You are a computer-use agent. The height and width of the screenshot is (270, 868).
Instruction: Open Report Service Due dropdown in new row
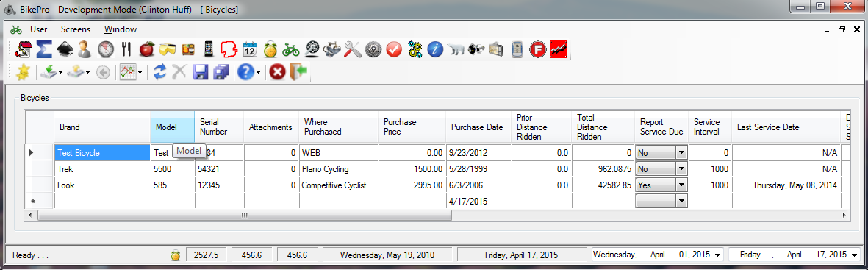pos(681,202)
